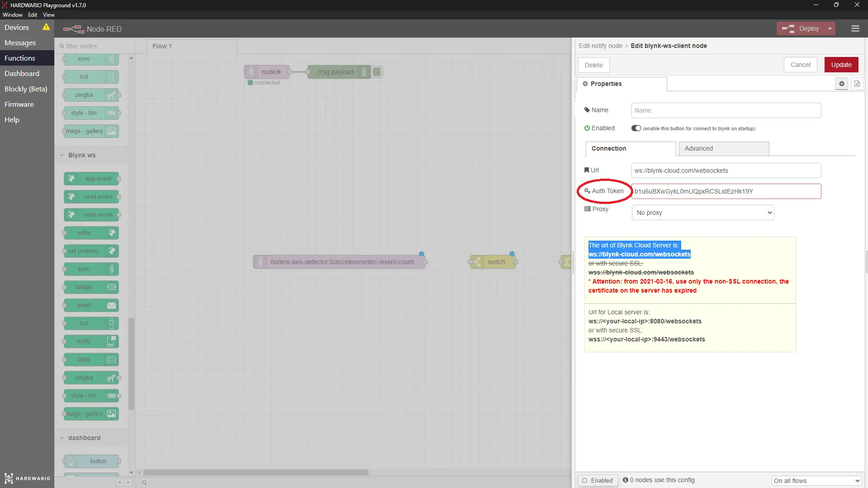Image resolution: width=868 pixels, height=488 pixels.
Task: Click the Name input field
Action: point(726,110)
